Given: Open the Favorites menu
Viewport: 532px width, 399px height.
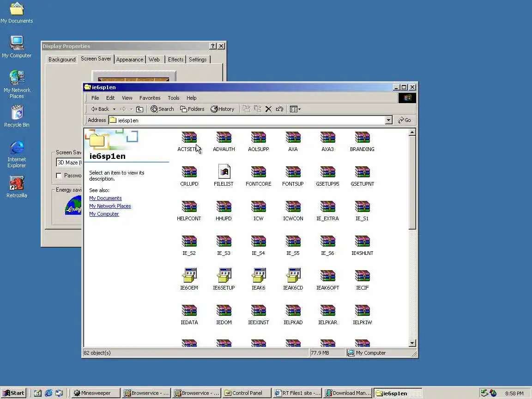Looking at the screenshot, I should pyautogui.click(x=150, y=98).
